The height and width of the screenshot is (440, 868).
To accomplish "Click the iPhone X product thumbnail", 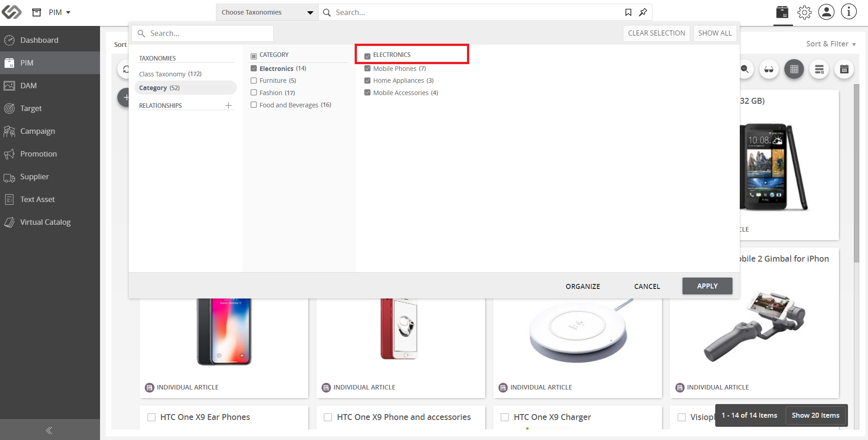I will point(224,332).
